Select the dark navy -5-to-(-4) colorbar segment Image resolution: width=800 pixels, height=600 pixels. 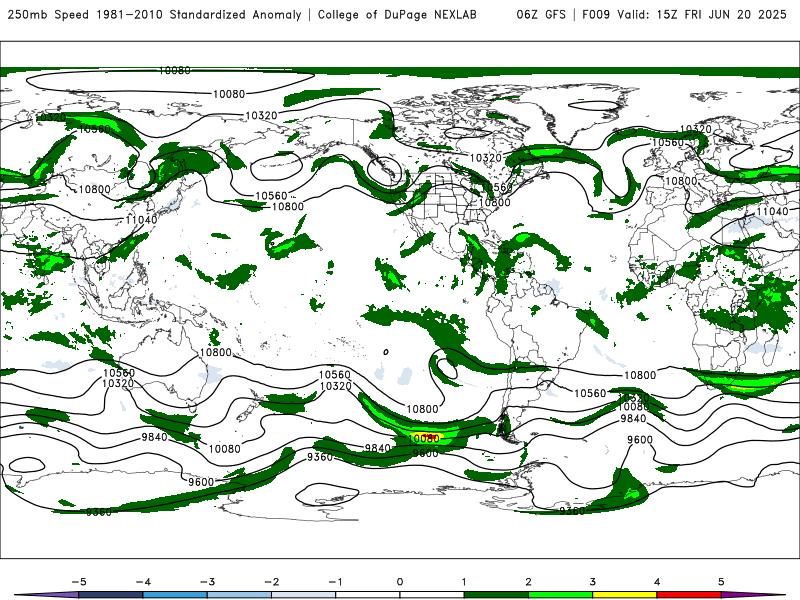111,595
